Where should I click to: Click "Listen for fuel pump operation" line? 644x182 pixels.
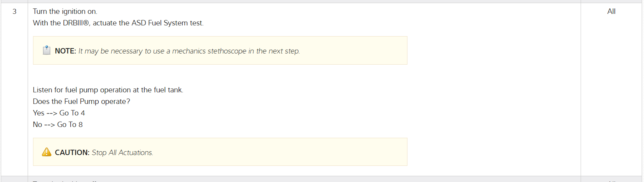81,90
